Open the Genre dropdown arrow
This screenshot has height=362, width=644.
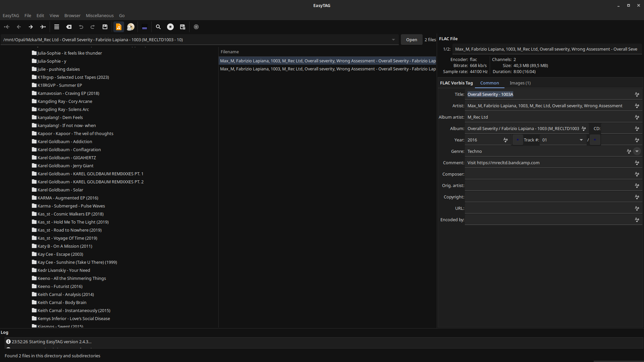pos(637,151)
